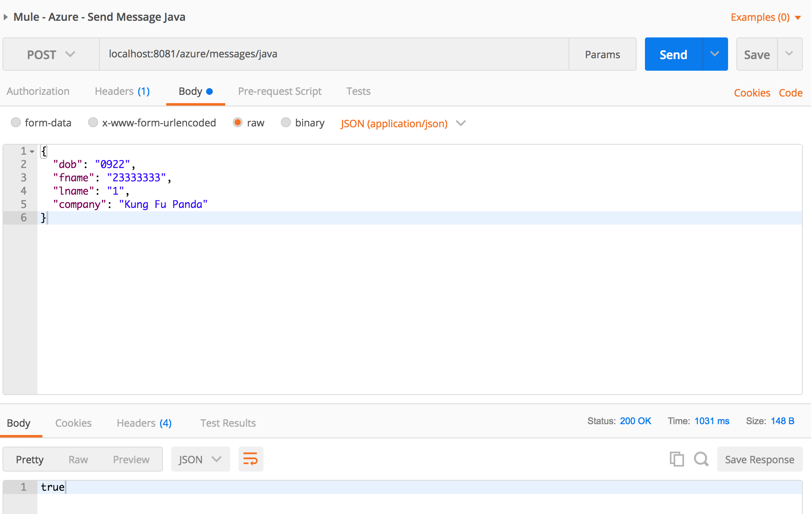This screenshot has width=812, height=514.
Task: Click the request URL input field
Action: click(332, 54)
